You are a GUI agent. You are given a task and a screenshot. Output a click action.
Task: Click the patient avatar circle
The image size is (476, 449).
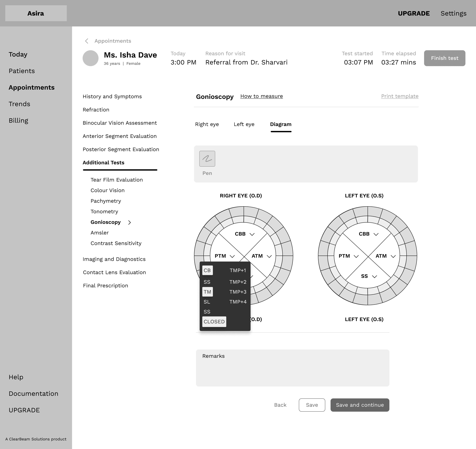(91, 58)
